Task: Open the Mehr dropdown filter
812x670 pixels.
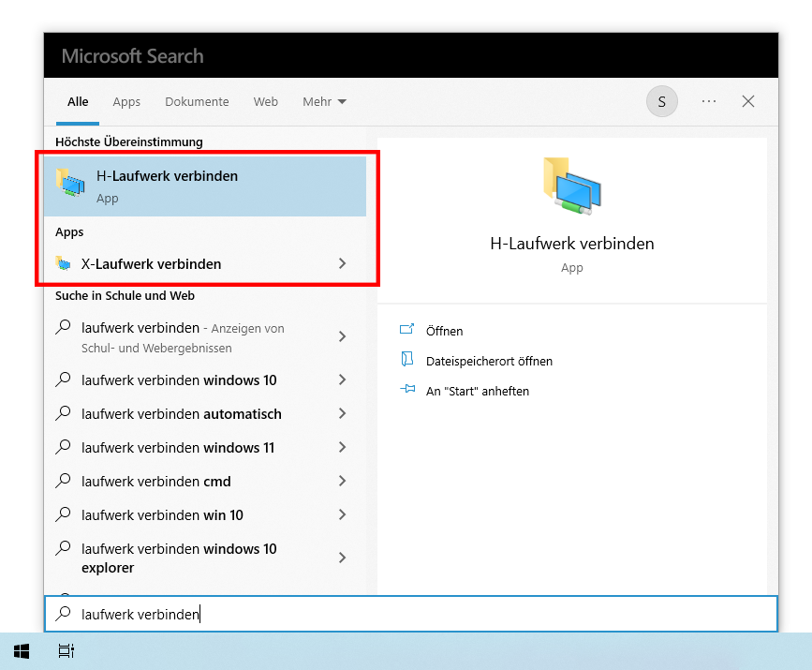Action: tap(324, 101)
